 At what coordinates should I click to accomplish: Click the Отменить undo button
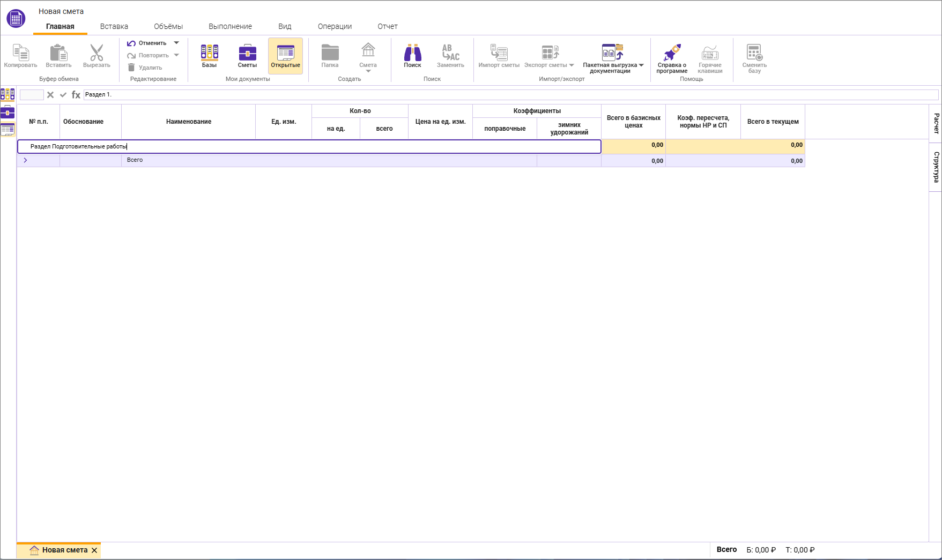click(x=147, y=43)
